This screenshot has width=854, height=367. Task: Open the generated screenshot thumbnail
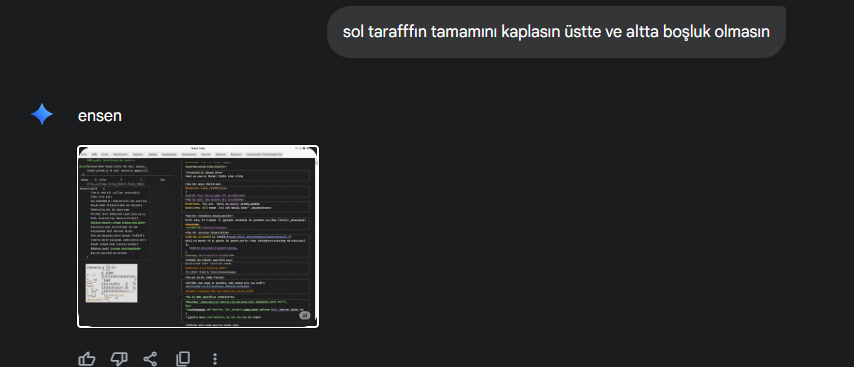198,236
